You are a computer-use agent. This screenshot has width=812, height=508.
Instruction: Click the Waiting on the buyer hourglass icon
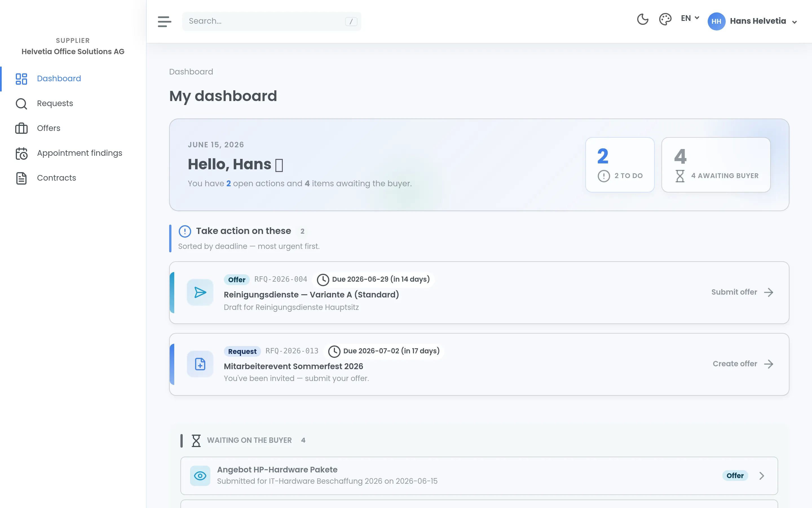(x=196, y=441)
